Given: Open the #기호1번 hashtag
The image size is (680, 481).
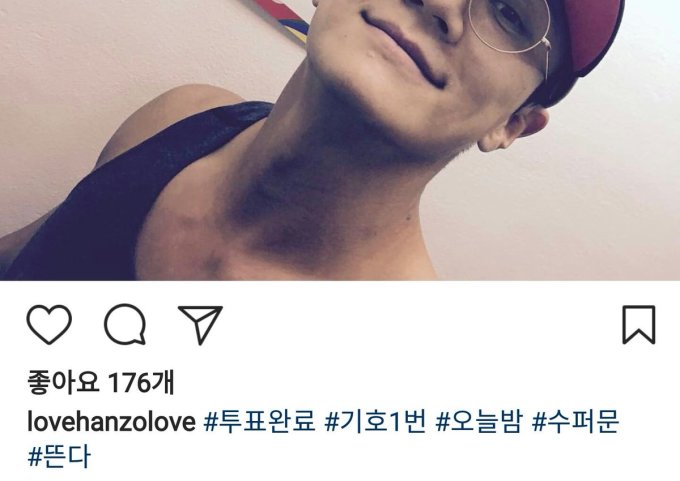Looking at the screenshot, I should (x=376, y=421).
